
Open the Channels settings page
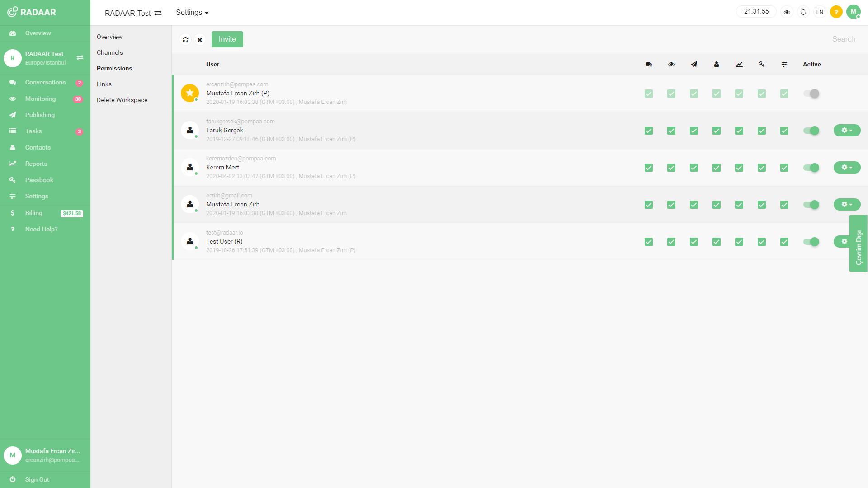tap(110, 52)
